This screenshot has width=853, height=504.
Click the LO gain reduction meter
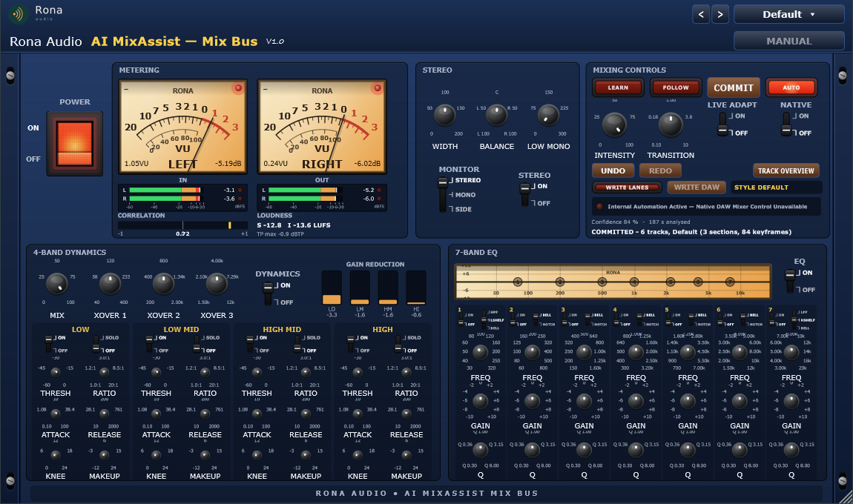tap(332, 288)
